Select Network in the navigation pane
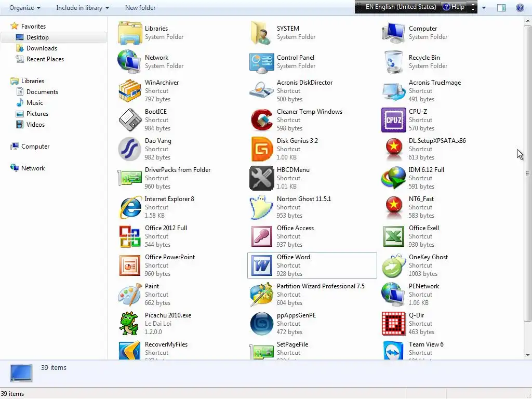Viewport: 532px width, 399px height. [x=33, y=168]
